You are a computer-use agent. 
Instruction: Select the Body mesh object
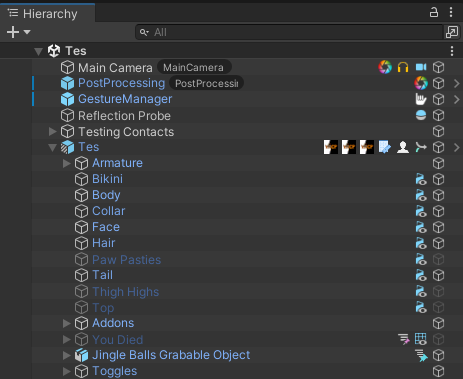(x=106, y=195)
